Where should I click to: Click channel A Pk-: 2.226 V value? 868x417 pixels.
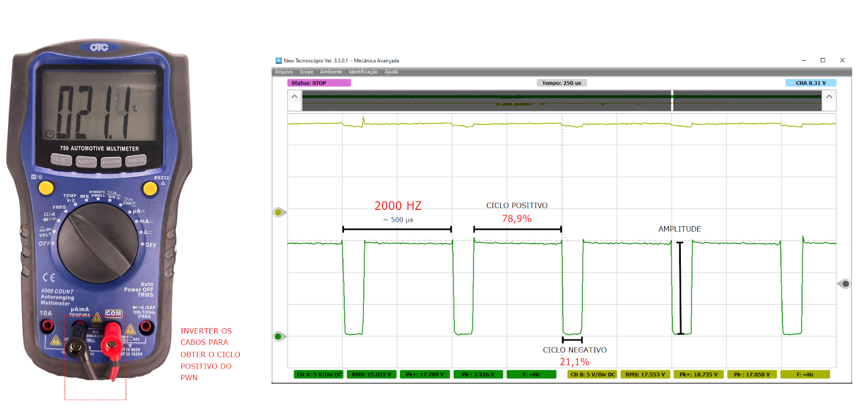point(478,374)
